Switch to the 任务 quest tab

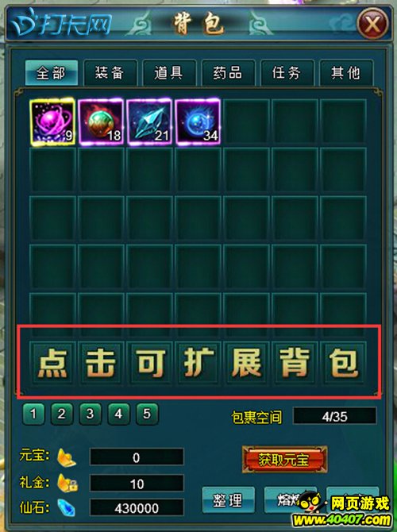point(287,72)
